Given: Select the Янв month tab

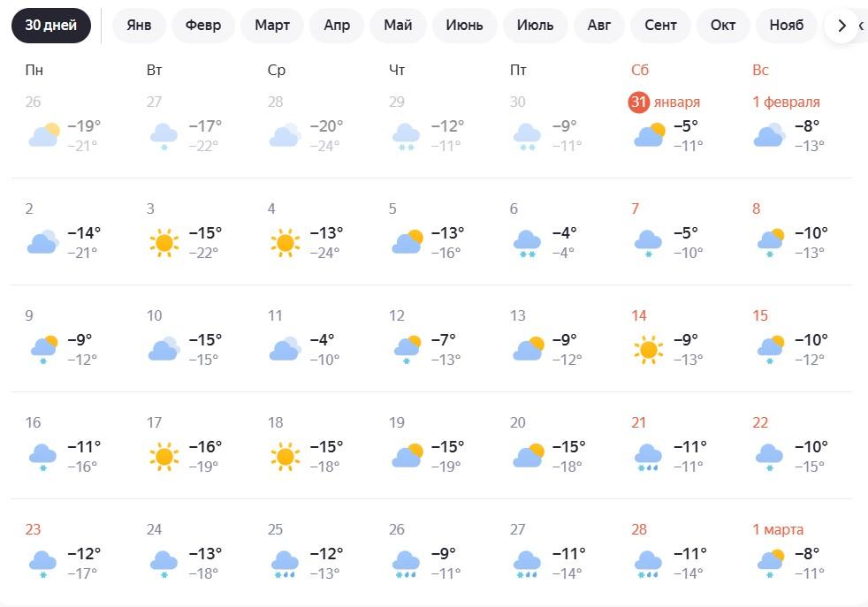Looking at the screenshot, I should coord(139,25).
